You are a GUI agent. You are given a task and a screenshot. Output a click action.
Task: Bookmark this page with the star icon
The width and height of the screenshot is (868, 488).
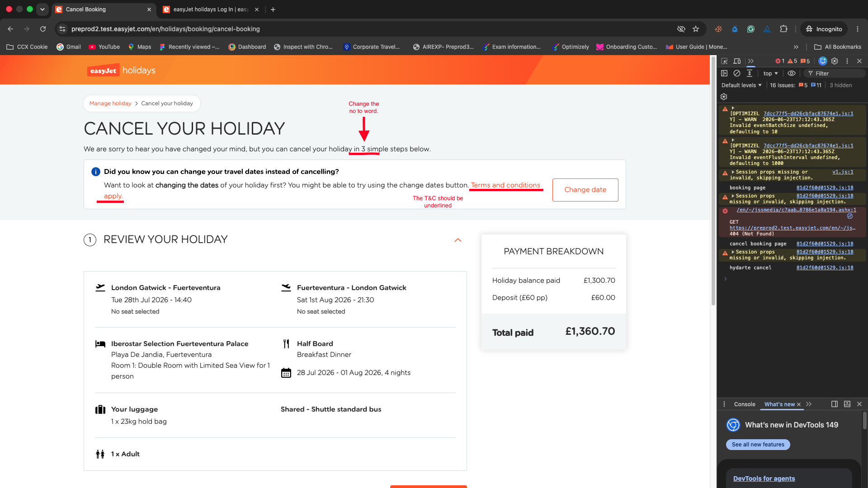tap(696, 29)
